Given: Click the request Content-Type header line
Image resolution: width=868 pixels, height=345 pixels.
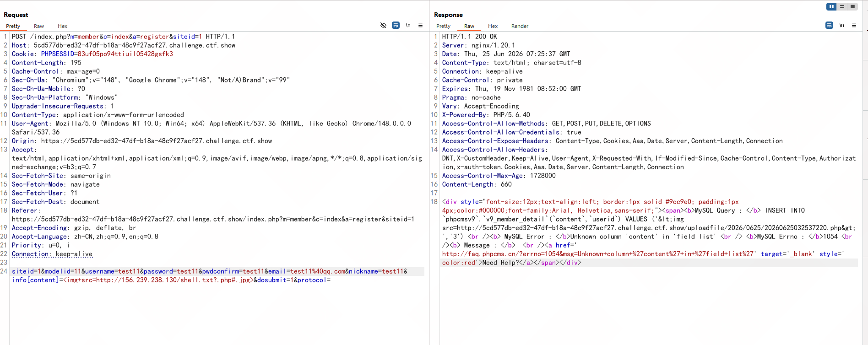Looking at the screenshot, I should (98, 115).
